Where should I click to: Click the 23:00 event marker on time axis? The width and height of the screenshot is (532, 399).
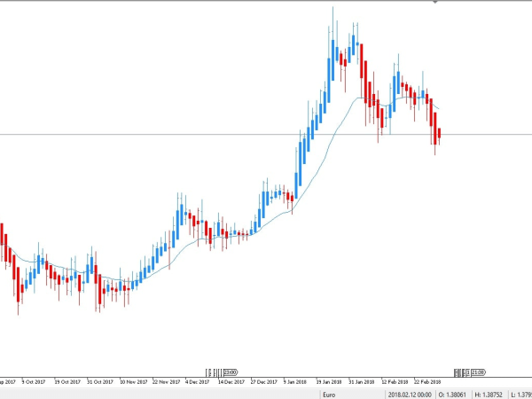229,372
